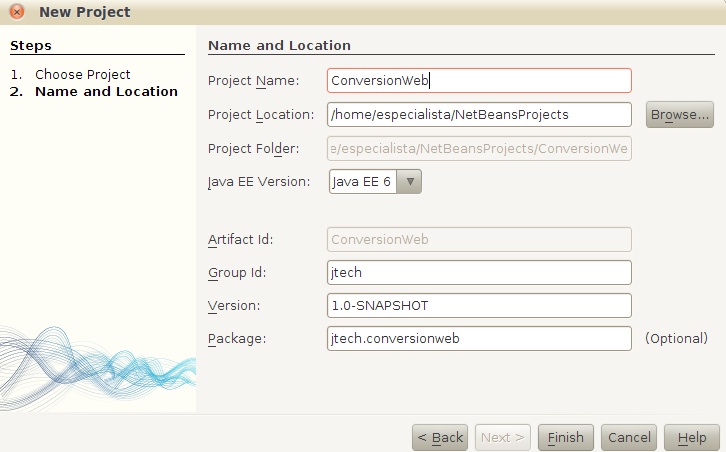726x452 pixels.
Task: Click the New Project title text
Action: coord(85,12)
